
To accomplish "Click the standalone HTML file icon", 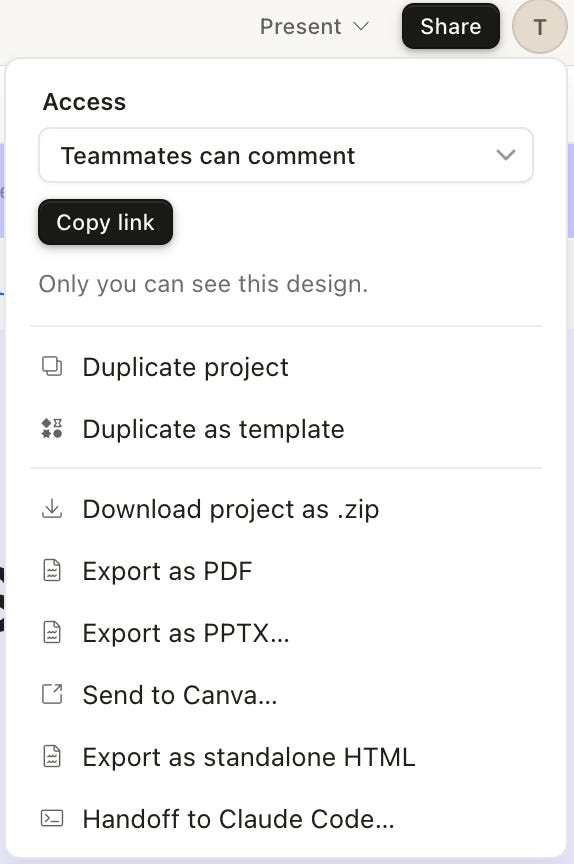I will tap(52, 757).
